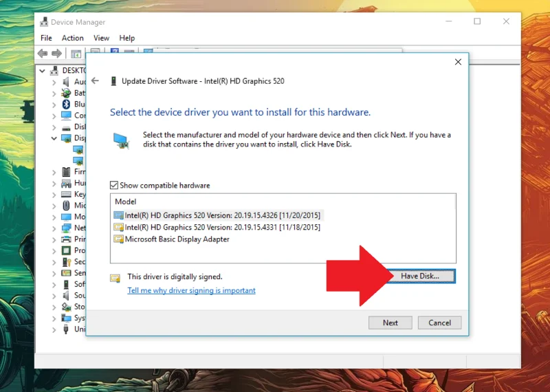550x392 pixels.
Task: Collapse the expanded 'Disp' display adapters node
Action: [x=54, y=138]
